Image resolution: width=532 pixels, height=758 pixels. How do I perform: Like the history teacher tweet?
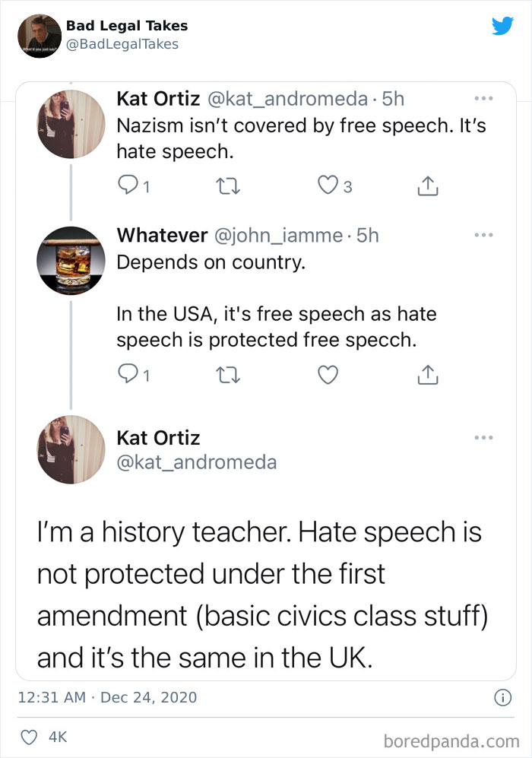[x=31, y=737]
